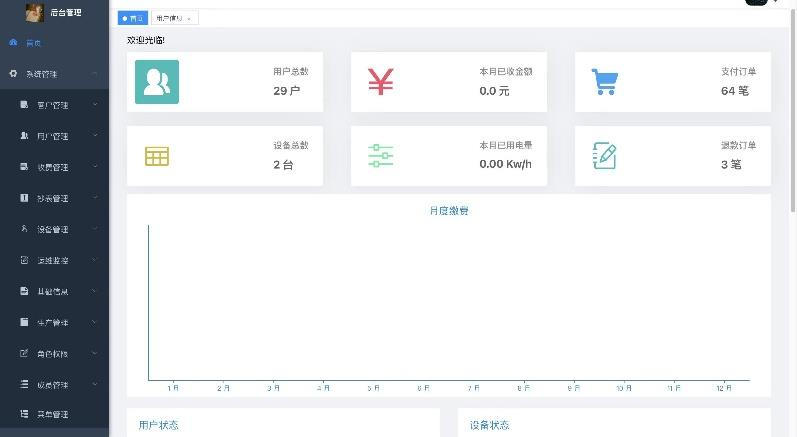Open 设备管理 menu entry
The height and width of the screenshot is (437, 797).
(54, 229)
